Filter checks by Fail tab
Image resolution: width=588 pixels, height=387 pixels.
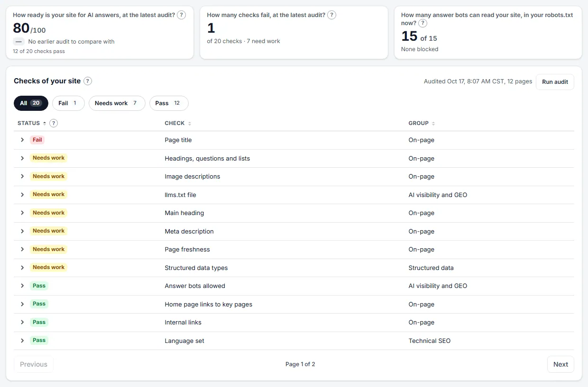(68, 103)
